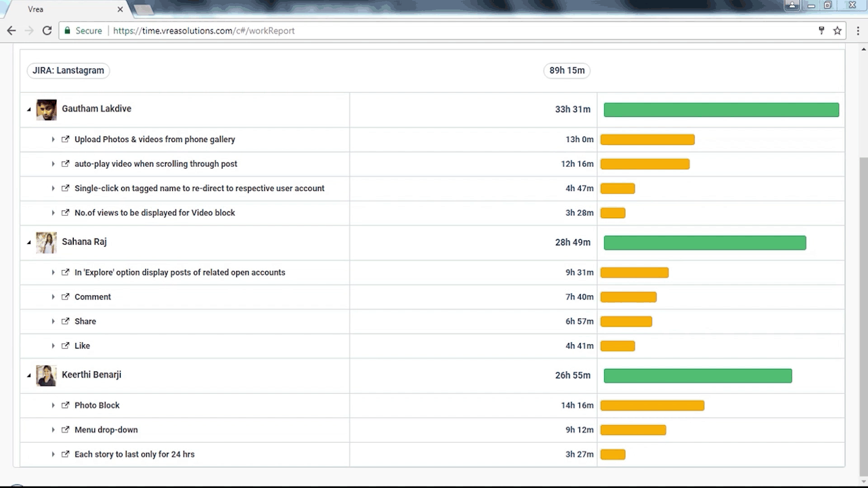868x488 pixels.
Task: Click the 89h 15m total time badge
Action: (x=567, y=70)
